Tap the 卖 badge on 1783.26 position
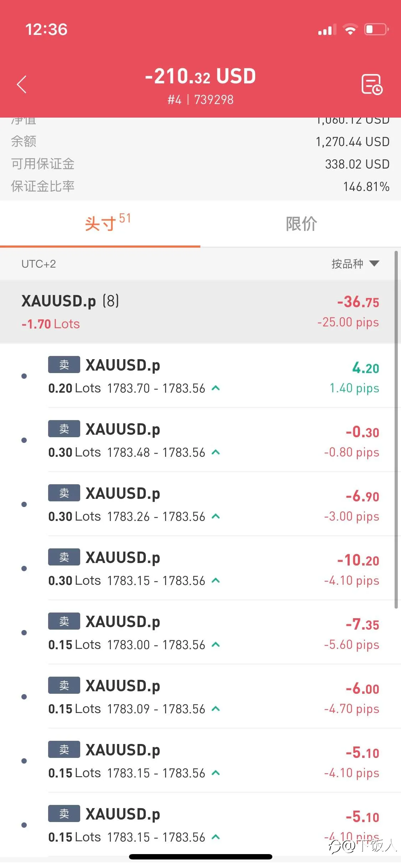 [x=64, y=493]
